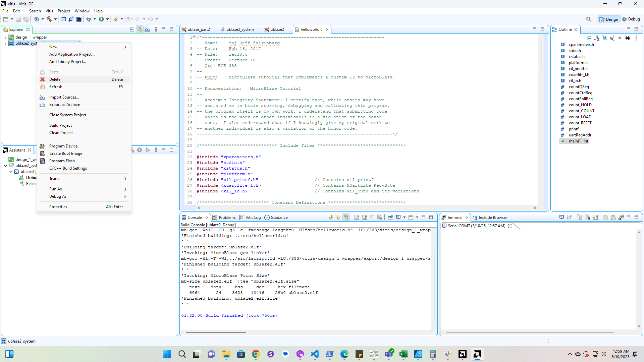Click the alphabetical Sort icon in Outline
The height and width of the screenshot is (362, 644).
point(597,38)
